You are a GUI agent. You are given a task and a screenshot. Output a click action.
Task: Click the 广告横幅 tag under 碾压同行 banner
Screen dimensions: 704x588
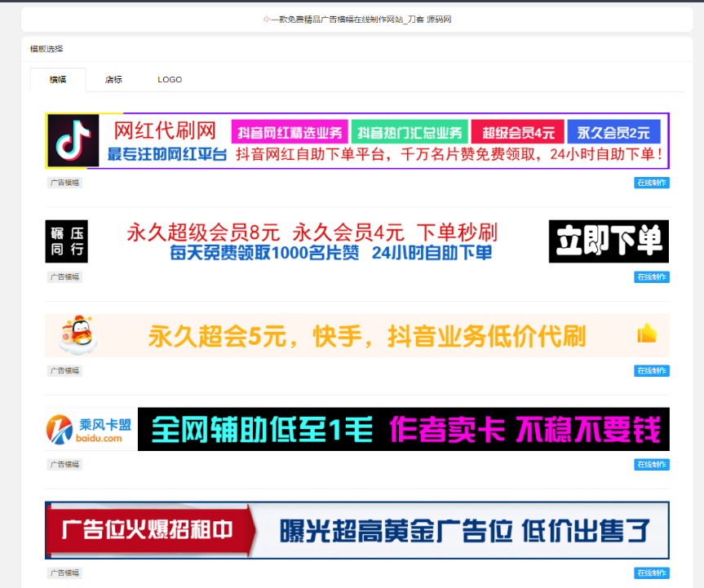[x=64, y=277]
